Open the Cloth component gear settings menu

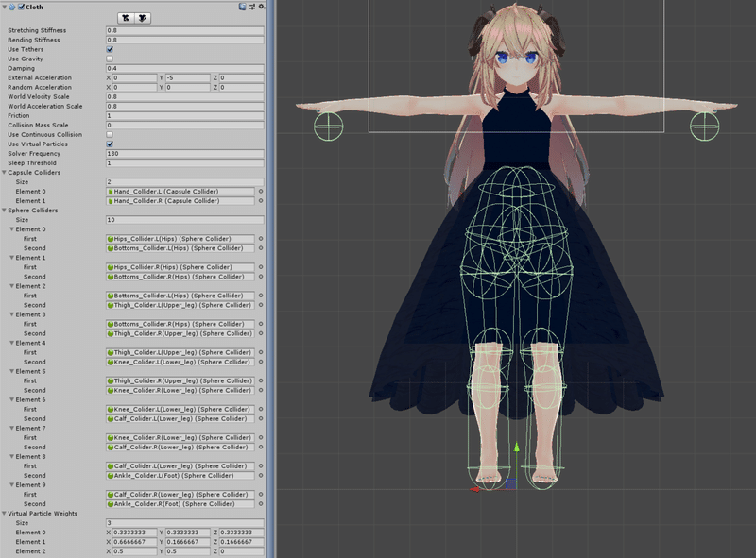point(262,7)
